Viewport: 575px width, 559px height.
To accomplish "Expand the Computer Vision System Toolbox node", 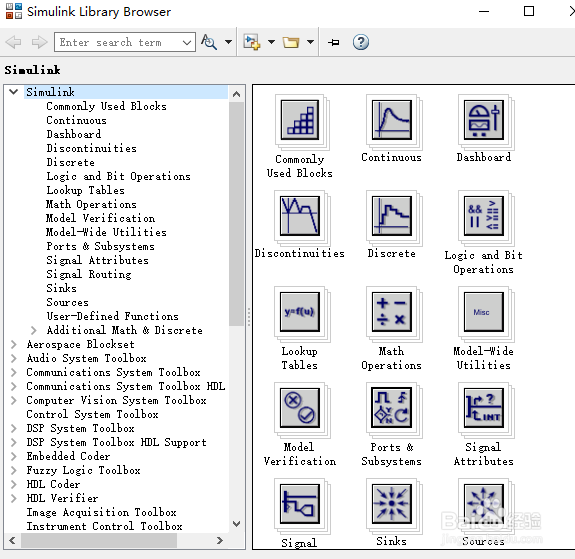I will [x=14, y=401].
